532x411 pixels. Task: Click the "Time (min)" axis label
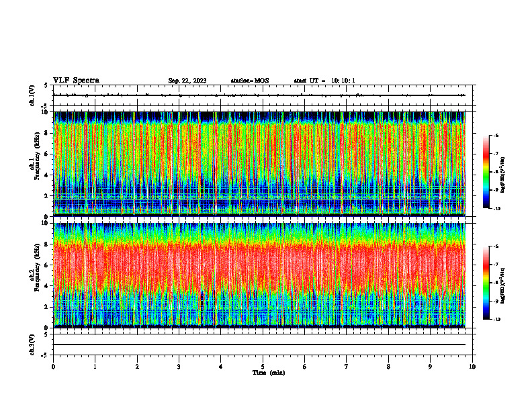269,373
